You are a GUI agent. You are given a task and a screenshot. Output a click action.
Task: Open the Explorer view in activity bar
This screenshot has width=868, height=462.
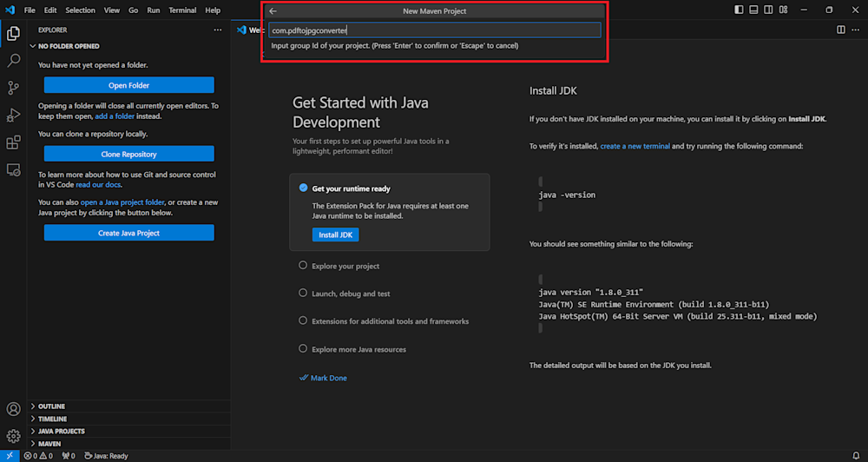(13, 33)
